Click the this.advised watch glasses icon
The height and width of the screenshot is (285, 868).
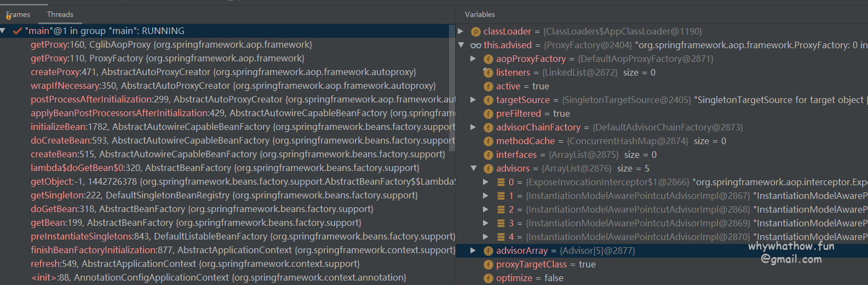tap(475, 45)
